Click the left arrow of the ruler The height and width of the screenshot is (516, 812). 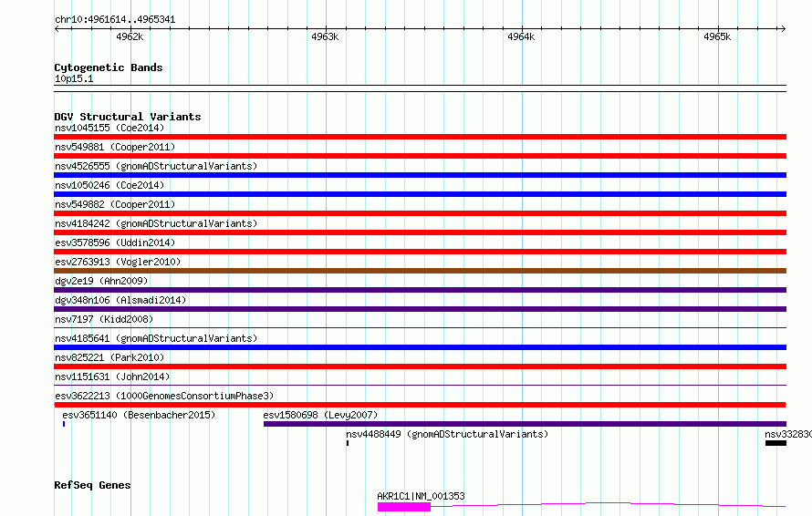[57, 28]
